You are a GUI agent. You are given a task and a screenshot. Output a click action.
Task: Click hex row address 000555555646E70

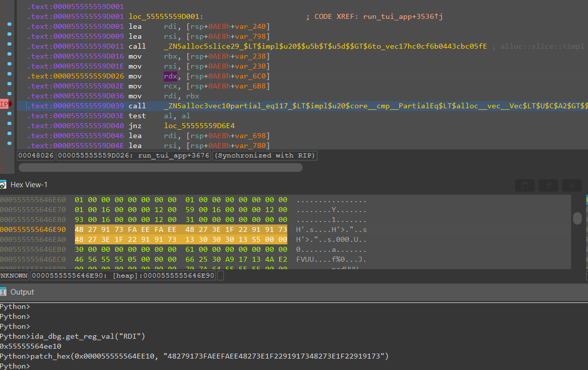click(33, 210)
